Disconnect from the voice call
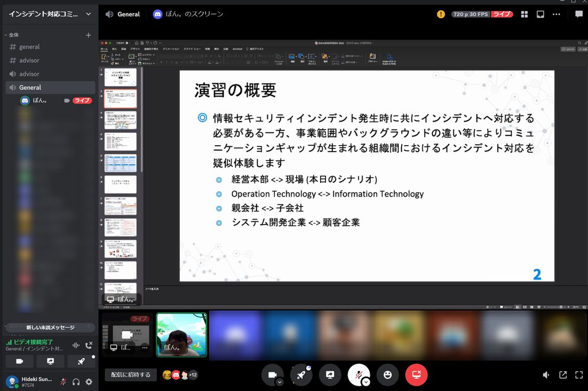Screen dimensions: 588x391 pyautogui.click(x=88, y=345)
